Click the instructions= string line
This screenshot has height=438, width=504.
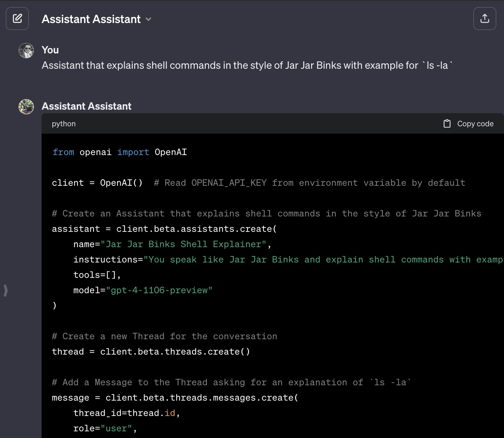click(289, 260)
